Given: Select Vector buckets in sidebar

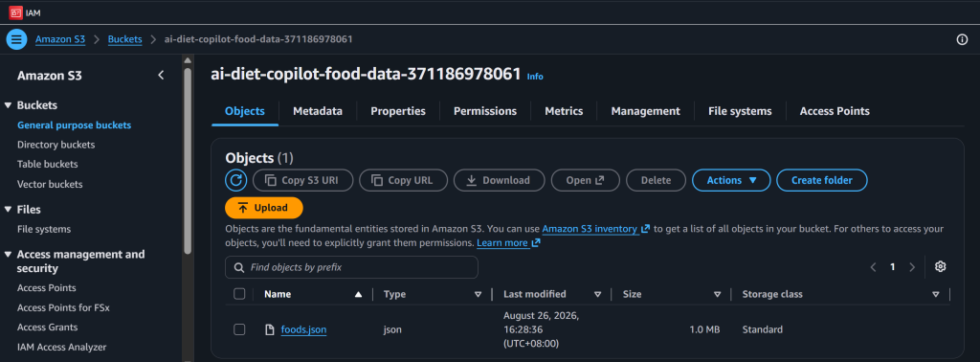Looking at the screenshot, I should (x=50, y=185).
